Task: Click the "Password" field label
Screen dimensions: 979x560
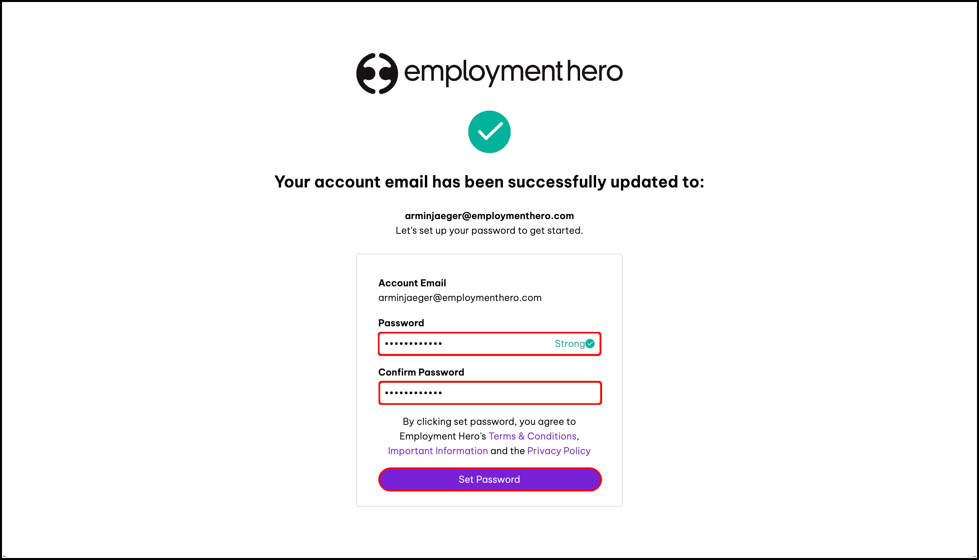Action: coord(401,323)
